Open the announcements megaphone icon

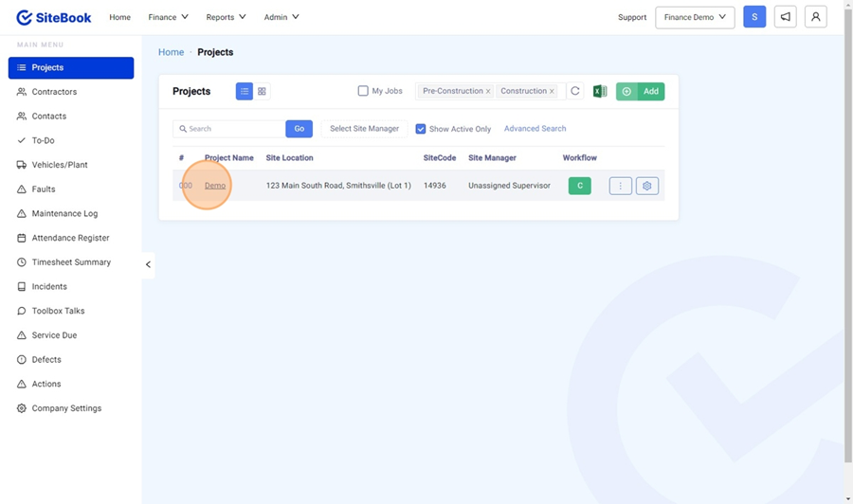pos(785,17)
